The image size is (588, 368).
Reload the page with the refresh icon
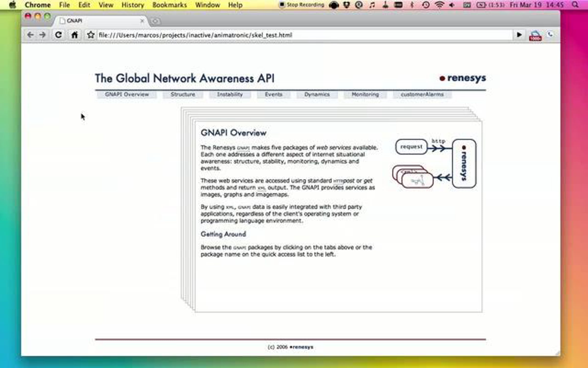(58, 35)
